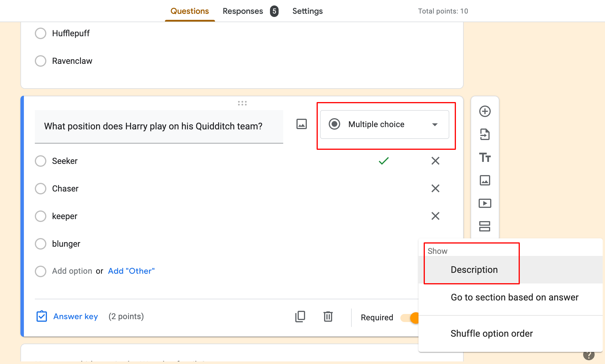This screenshot has height=364, width=605.
Task: Delete question with trash icon
Action: click(x=328, y=317)
